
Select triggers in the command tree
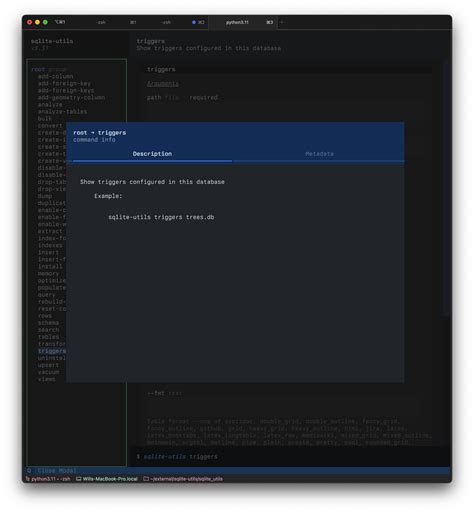coord(52,351)
